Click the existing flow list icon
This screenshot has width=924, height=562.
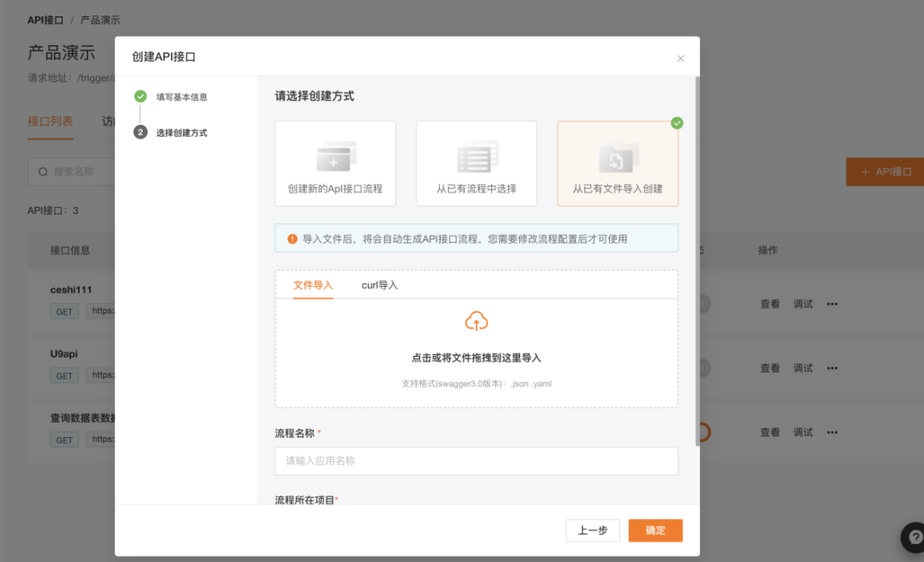477,156
